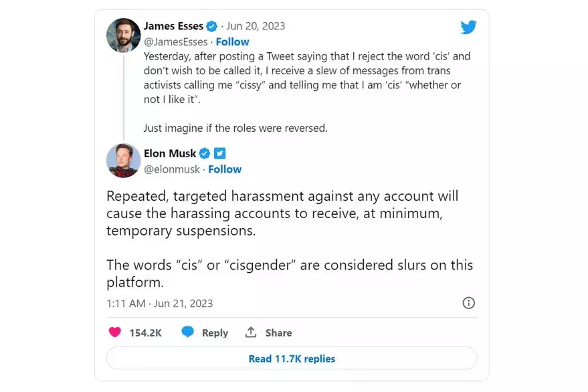Image resolution: width=588 pixels, height=392 pixels.
Task: Open the James Esses display name
Action: 173,26
